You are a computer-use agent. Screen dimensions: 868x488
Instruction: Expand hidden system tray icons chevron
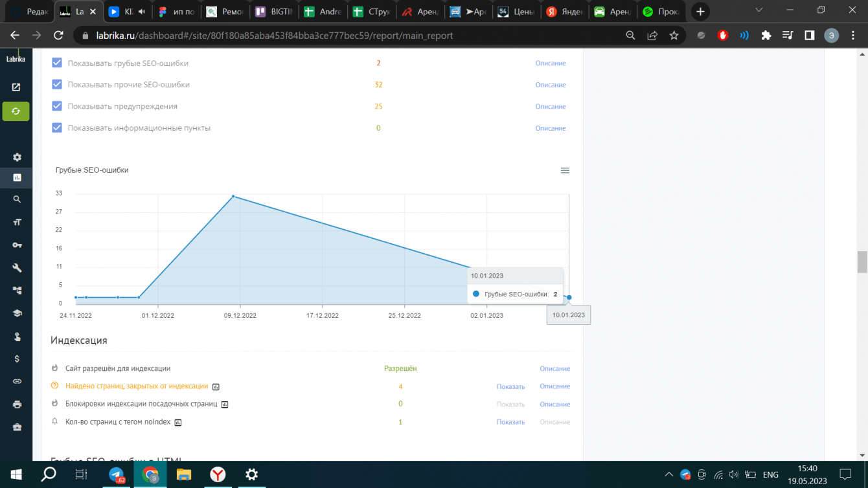[668, 474]
